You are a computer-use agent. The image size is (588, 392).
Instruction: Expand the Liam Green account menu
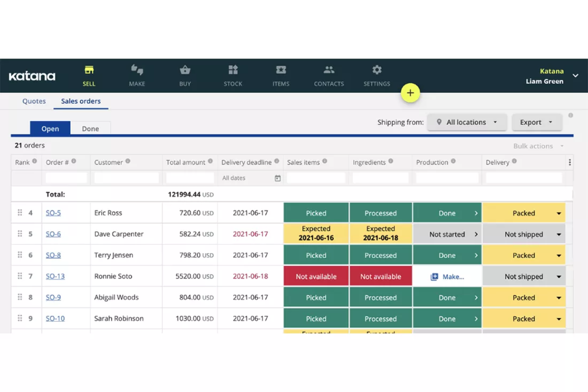[x=575, y=76]
